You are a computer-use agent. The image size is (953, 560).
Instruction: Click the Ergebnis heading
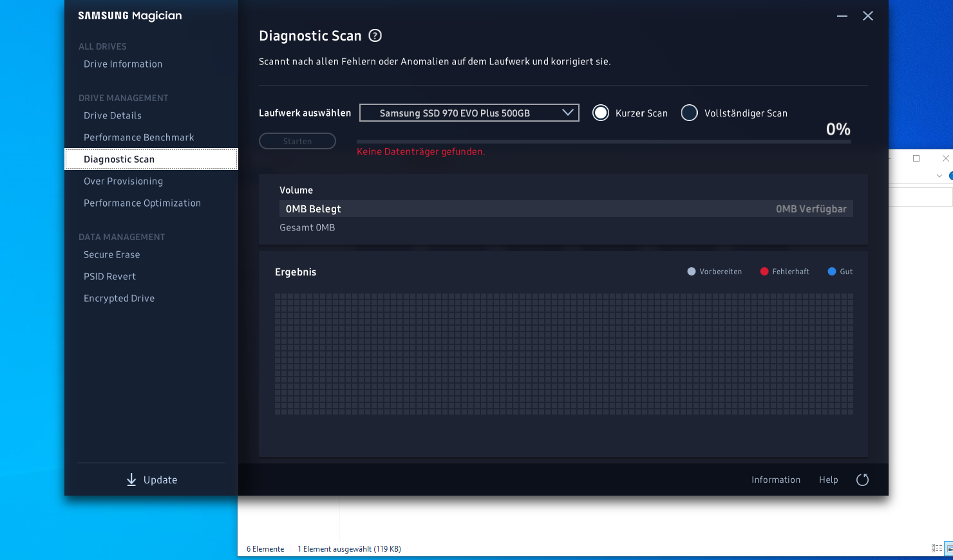(296, 272)
